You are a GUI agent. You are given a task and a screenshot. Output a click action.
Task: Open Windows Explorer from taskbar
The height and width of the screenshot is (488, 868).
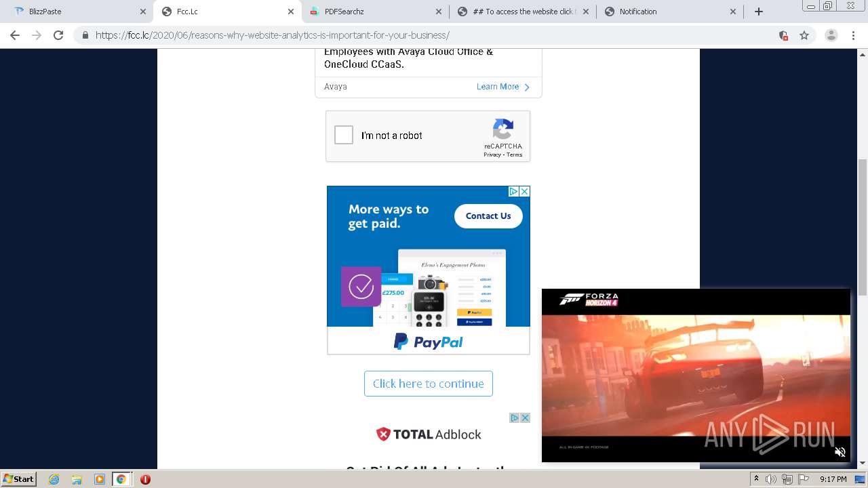tap(77, 479)
